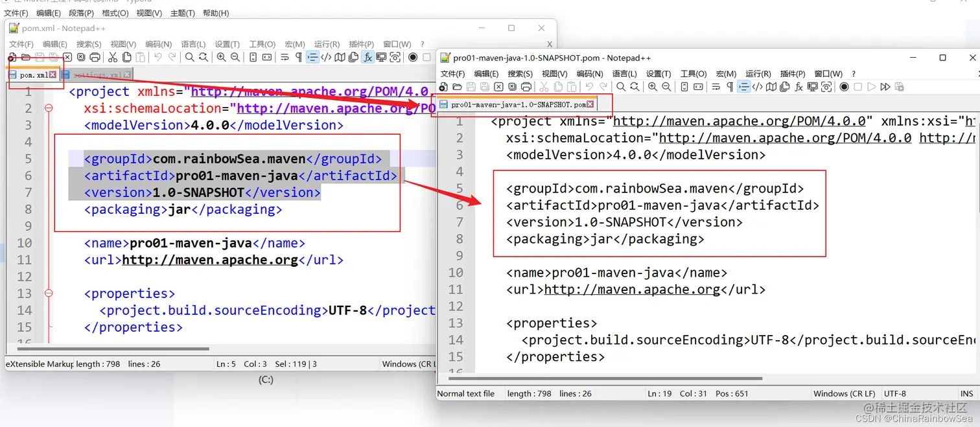
Task: Click UTF-8 encoding status field in front window
Action: click(x=895, y=393)
